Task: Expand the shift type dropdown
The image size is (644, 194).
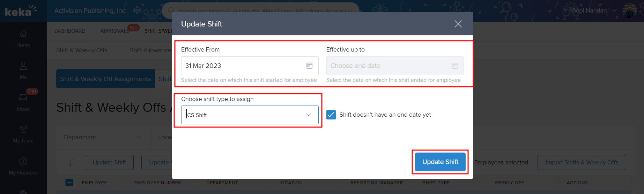Action: click(308, 115)
